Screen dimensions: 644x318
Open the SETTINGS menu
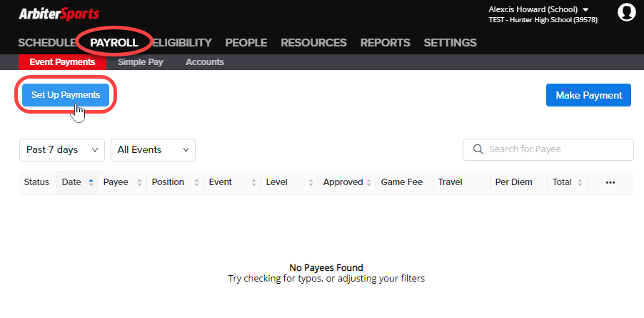coord(450,42)
